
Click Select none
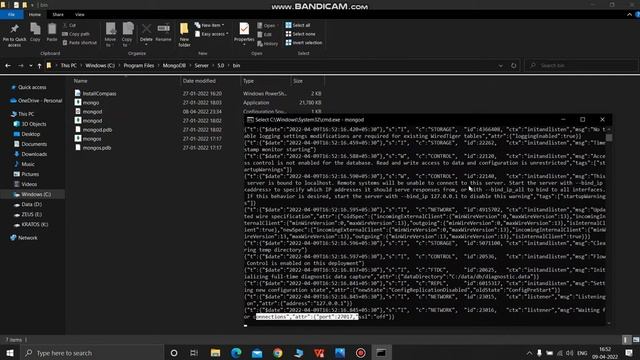pyautogui.click(x=300, y=34)
